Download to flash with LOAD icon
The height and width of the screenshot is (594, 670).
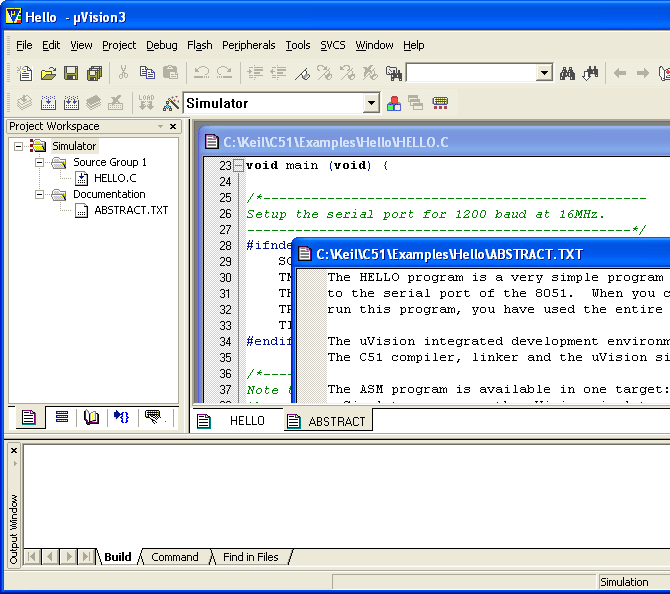(x=146, y=103)
